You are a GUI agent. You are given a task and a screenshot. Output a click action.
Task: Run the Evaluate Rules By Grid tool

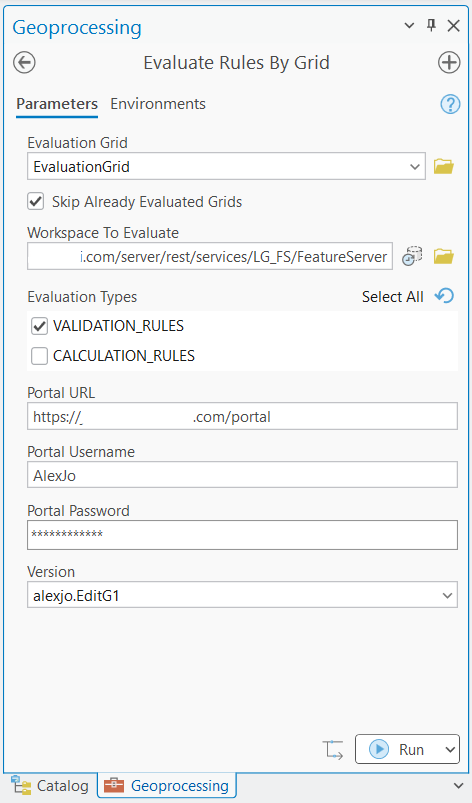coord(397,750)
